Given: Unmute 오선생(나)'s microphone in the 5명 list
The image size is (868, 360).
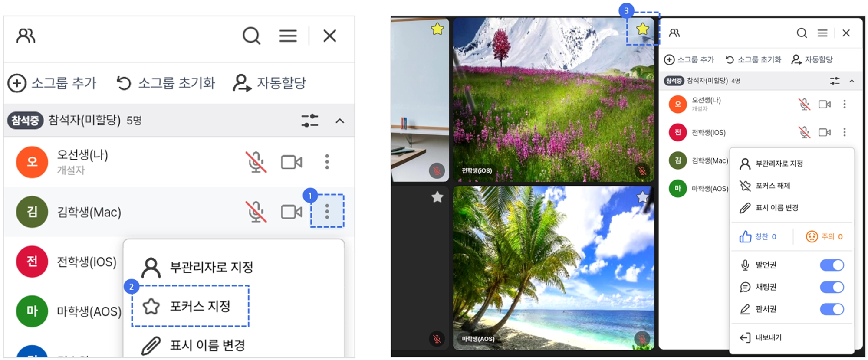Looking at the screenshot, I should coord(256,162).
